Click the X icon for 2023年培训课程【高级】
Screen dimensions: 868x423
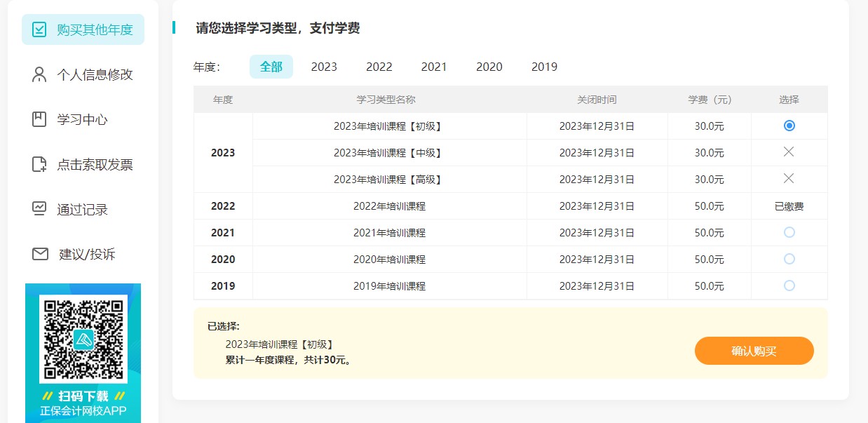tap(789, 179)
